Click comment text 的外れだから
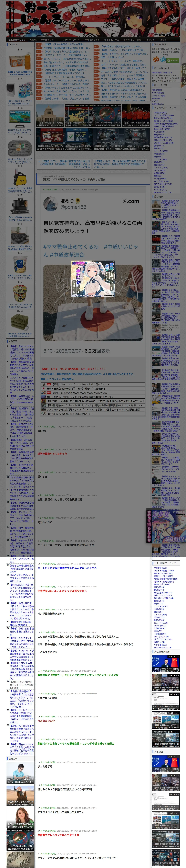186x868 pixels. pyautogui.click(x=45, y=522)
